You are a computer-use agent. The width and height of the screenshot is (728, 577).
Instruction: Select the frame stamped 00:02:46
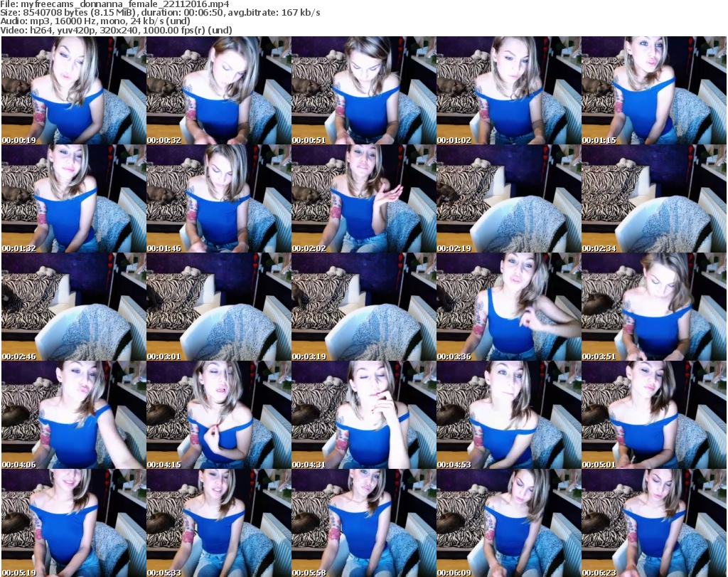[x=73, y=307]
